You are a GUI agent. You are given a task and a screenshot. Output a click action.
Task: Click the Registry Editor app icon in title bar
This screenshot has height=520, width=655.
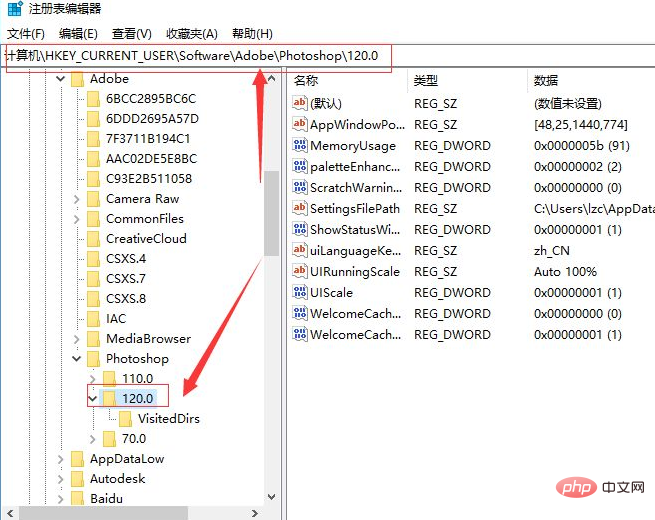coord(15,8)
